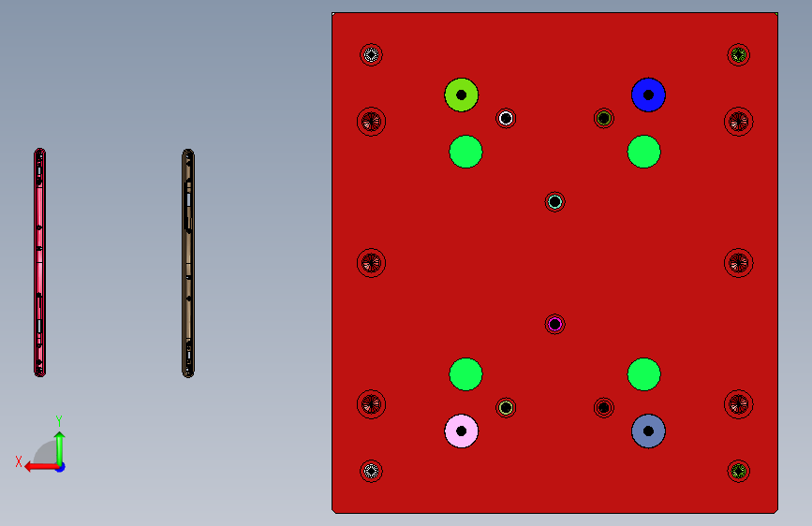Select the bright blue bushing with black hole
Screen dimensions: 812x526
click(648, 95)
